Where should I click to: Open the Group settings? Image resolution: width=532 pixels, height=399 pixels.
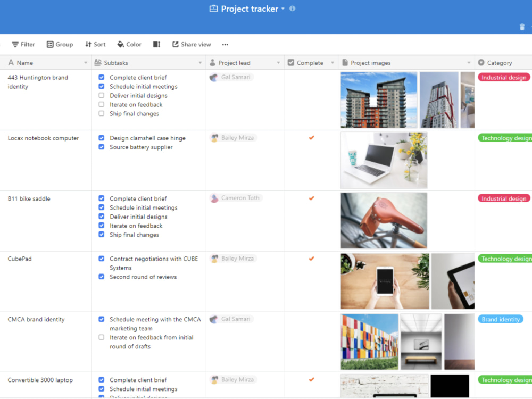[x=60, y=44]
